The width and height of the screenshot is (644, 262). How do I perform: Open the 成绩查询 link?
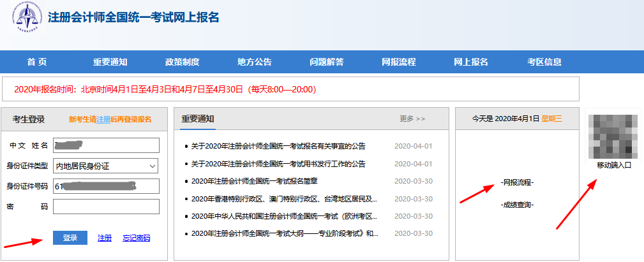pyautogui.click(x=517, y=205)
